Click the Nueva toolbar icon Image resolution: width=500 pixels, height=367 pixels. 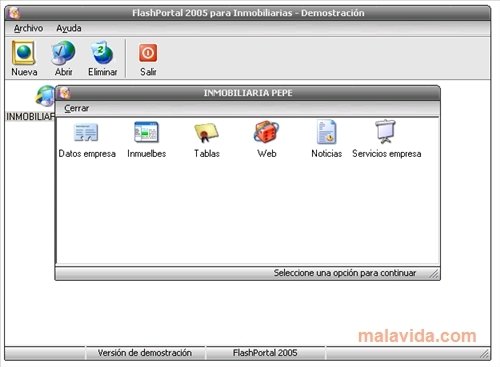click(24, 53)
